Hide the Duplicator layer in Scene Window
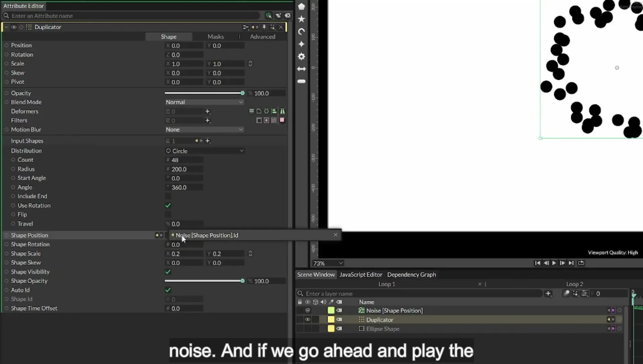This screenshot has height=364, width=643. 307,320
